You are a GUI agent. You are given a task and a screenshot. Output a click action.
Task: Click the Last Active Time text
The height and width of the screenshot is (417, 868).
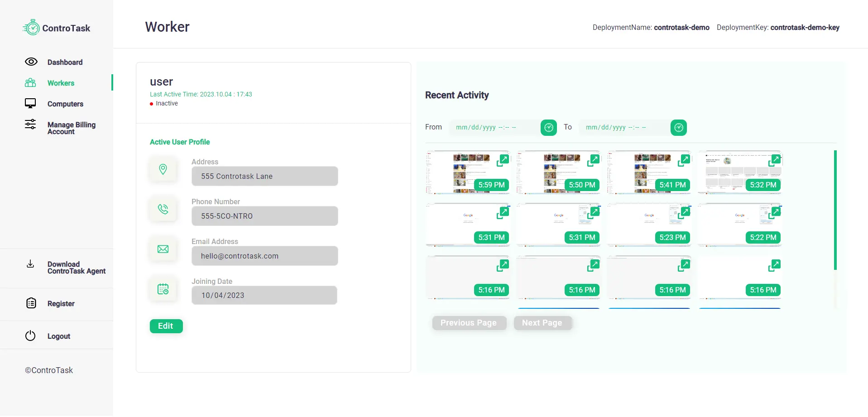click(201, 94)
